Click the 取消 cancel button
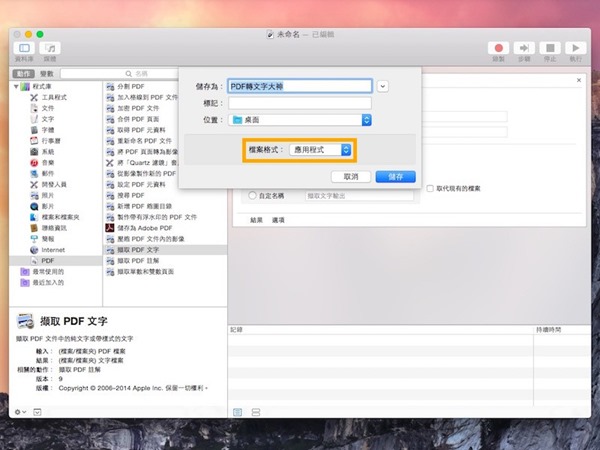The width and height of the screenshot is (600, 450). [351, 176]
